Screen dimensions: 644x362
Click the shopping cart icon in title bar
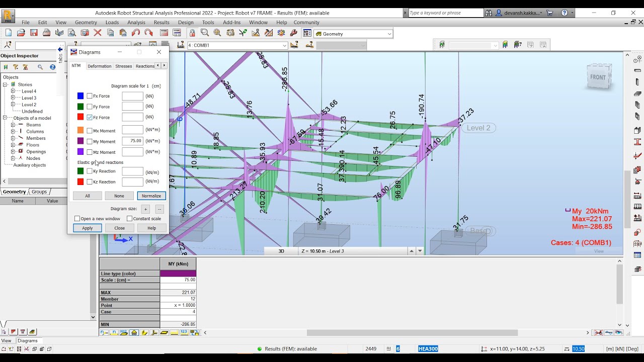(x=550, y=13)
